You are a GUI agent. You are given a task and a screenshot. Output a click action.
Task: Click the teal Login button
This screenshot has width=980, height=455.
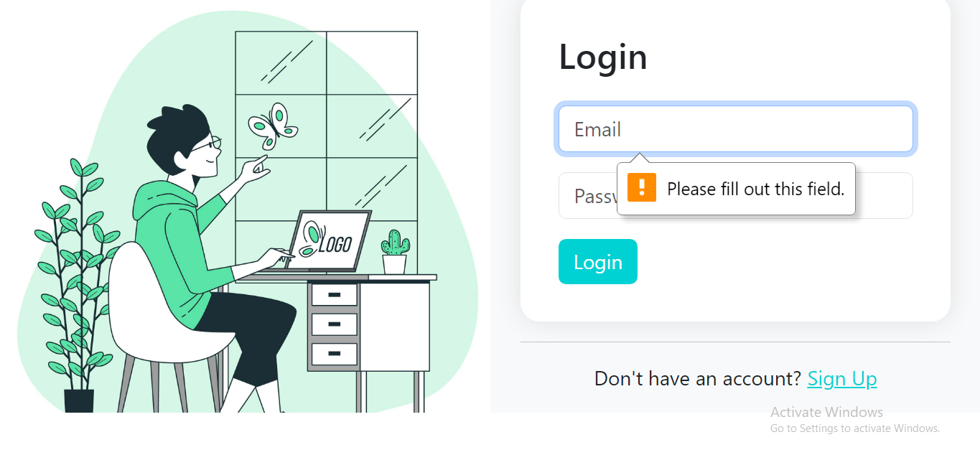597,262
